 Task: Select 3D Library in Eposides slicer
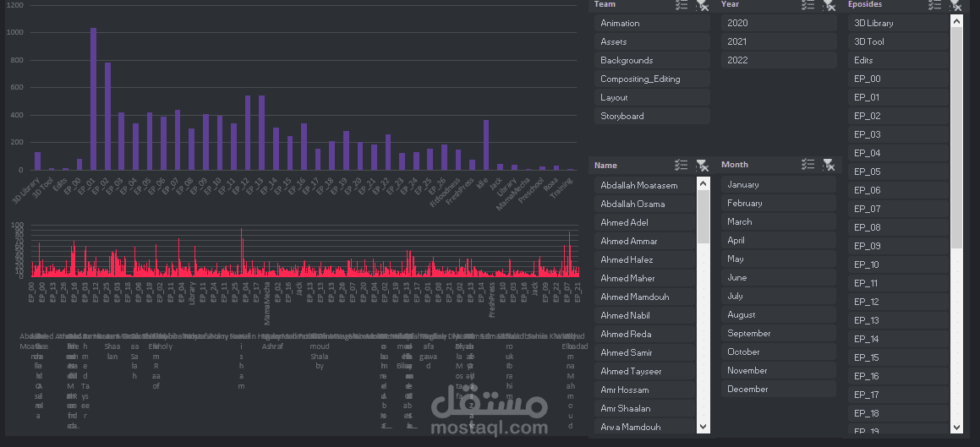[898, 23]
